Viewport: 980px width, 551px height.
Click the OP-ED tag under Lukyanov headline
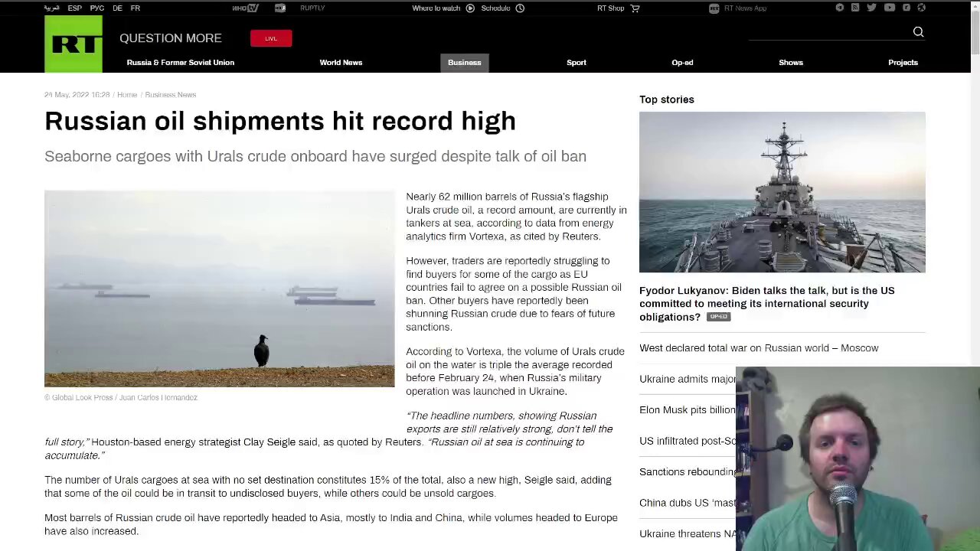coord(718,317)
